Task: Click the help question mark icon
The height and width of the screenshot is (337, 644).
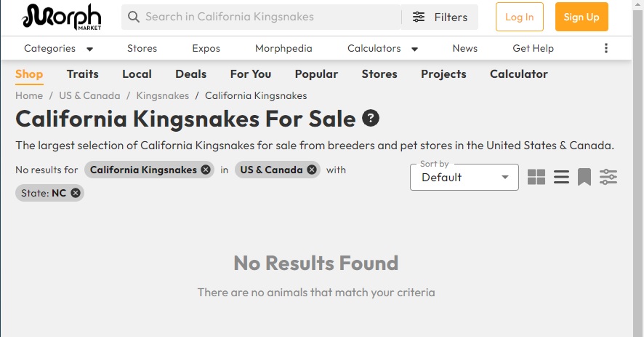Action: point(371,119)
